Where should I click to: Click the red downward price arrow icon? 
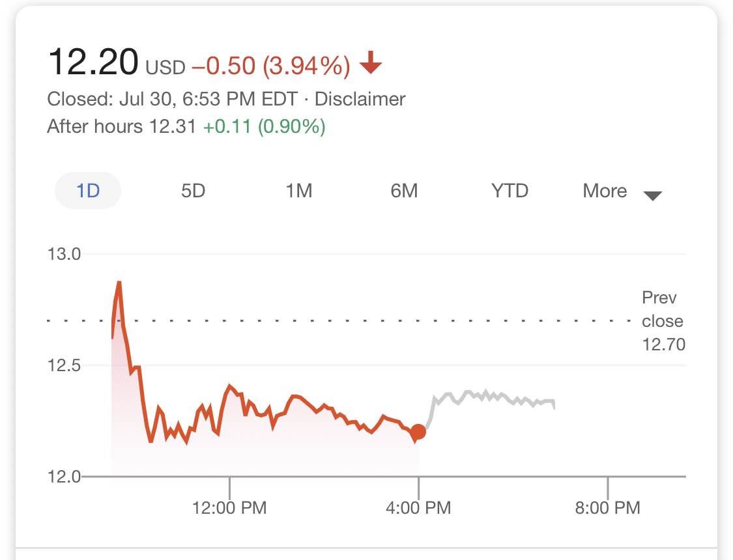pos(370,64)
